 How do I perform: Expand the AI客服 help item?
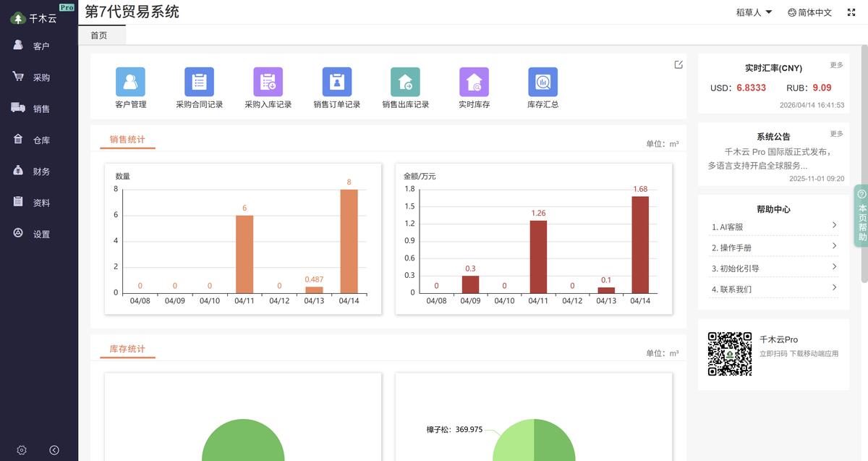tap(773, 227)
